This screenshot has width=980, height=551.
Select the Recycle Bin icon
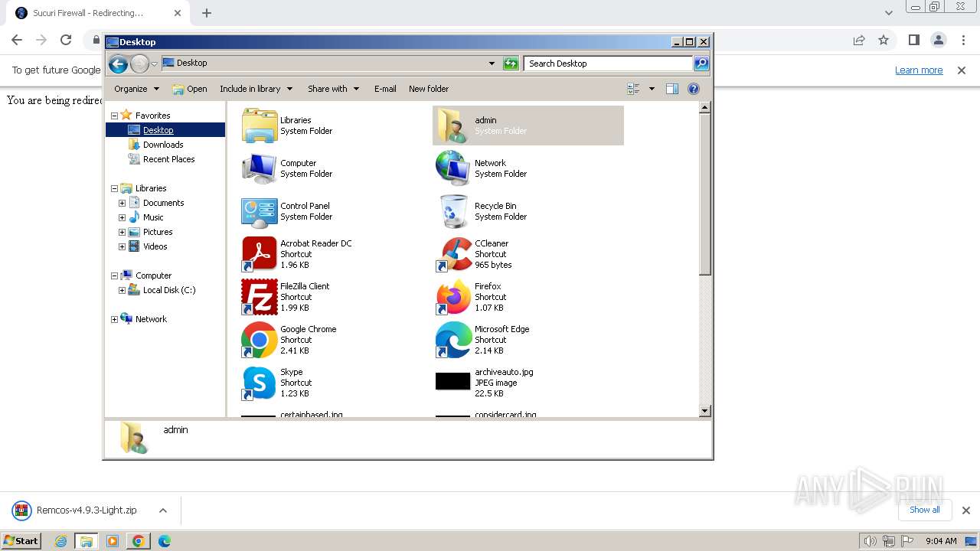(x=453, y=211)
